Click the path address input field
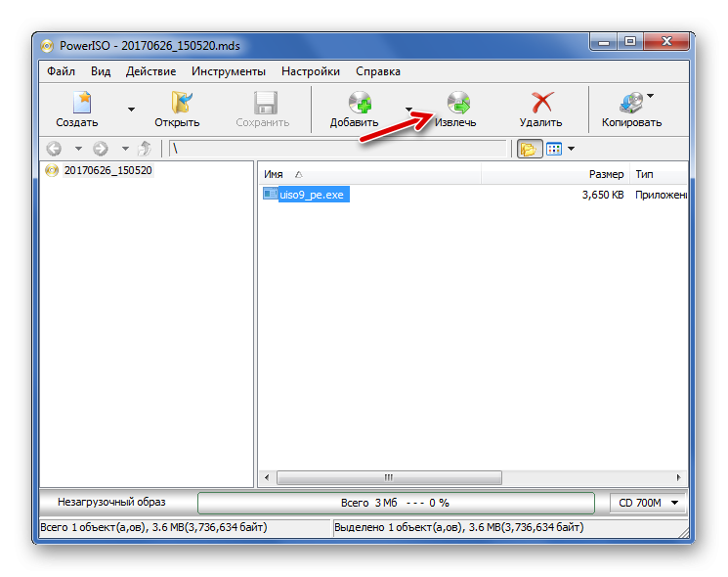The height and width of the screenshot is (577, 728). pos(337,149)
